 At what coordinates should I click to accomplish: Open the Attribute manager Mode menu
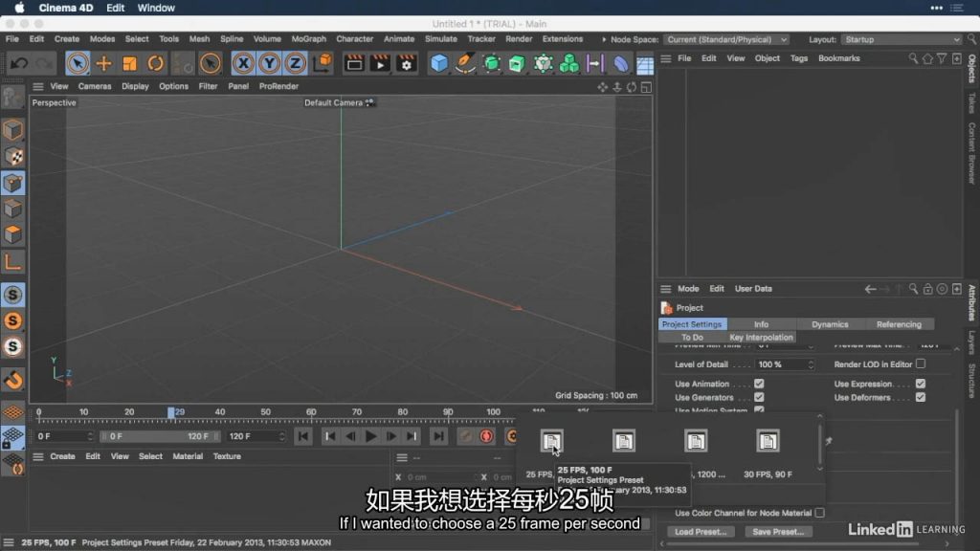click(x=688, y=289)
